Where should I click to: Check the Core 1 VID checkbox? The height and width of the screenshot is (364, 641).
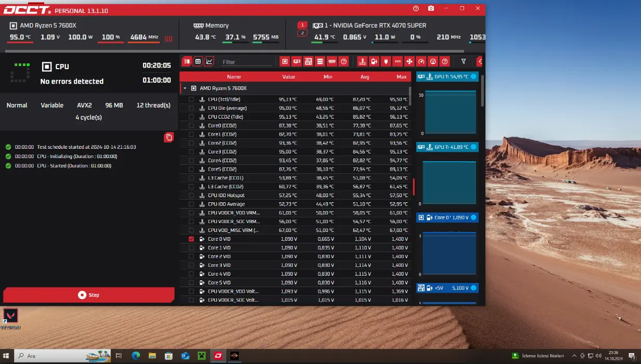pyautogui.click(x=191, y=248)
